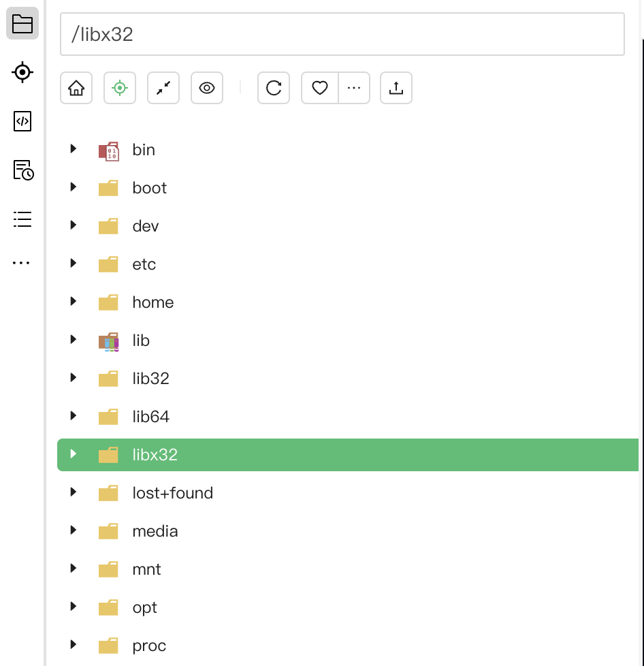This screenshot has height=666, width=644.
Task: Select the opt name label
Action: 145,608
